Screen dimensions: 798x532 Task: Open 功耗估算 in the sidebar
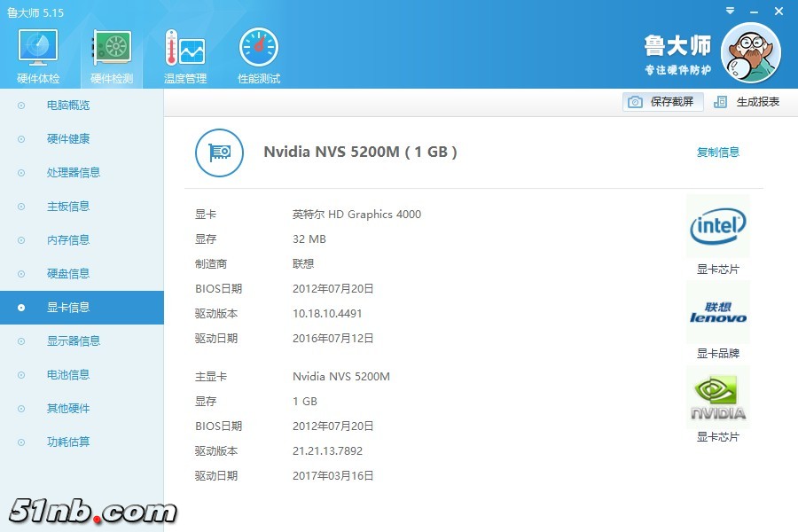(x=68, y=442)
